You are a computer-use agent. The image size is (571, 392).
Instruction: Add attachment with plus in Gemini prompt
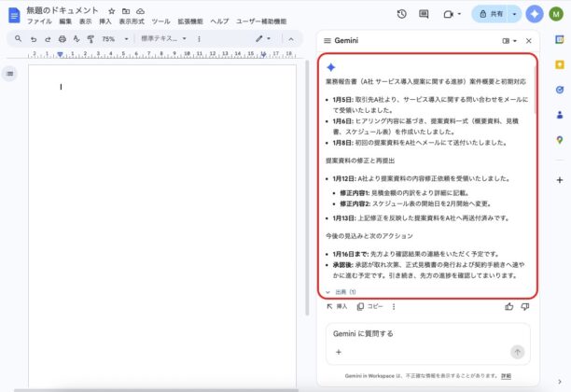pyautogui.click(x=339, y=352)
